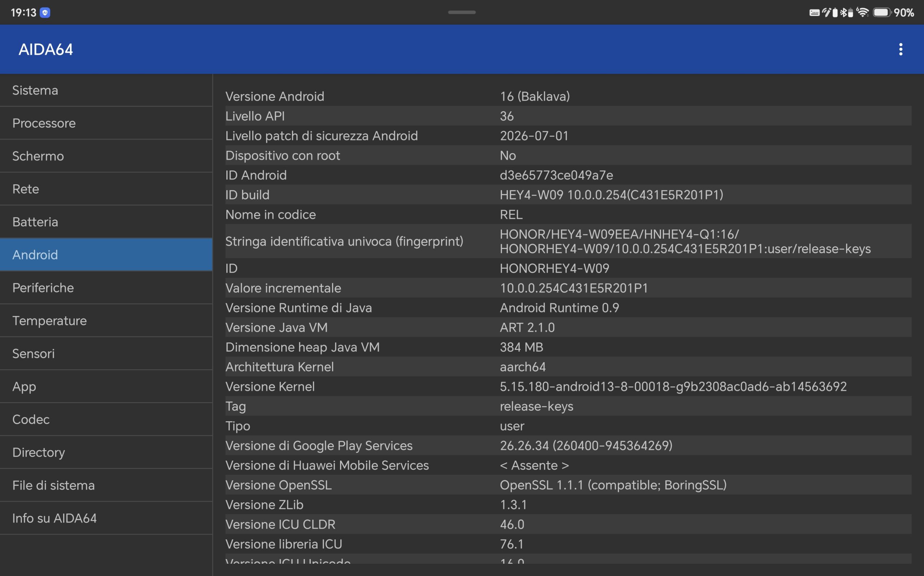This screenshot has width=924, height=576.
Task: Open the Sistema section
Action: point(106,90)
